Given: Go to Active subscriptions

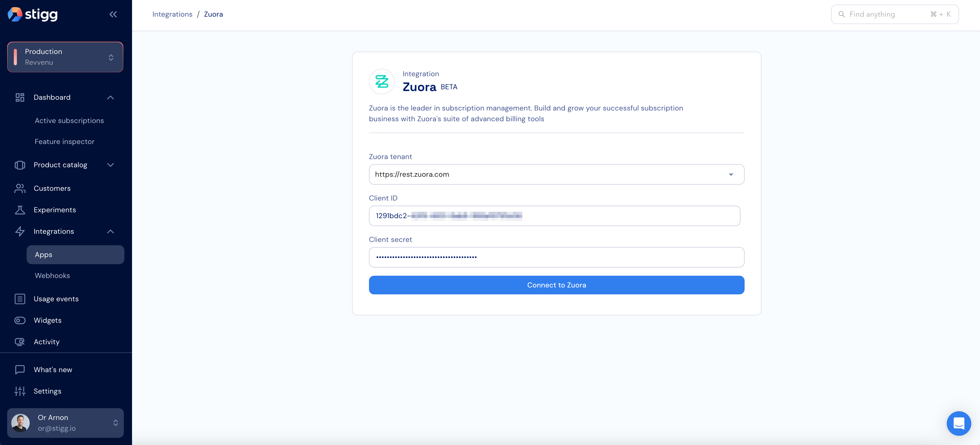Looking at the screenshot, I should click(x=69, y=120).
